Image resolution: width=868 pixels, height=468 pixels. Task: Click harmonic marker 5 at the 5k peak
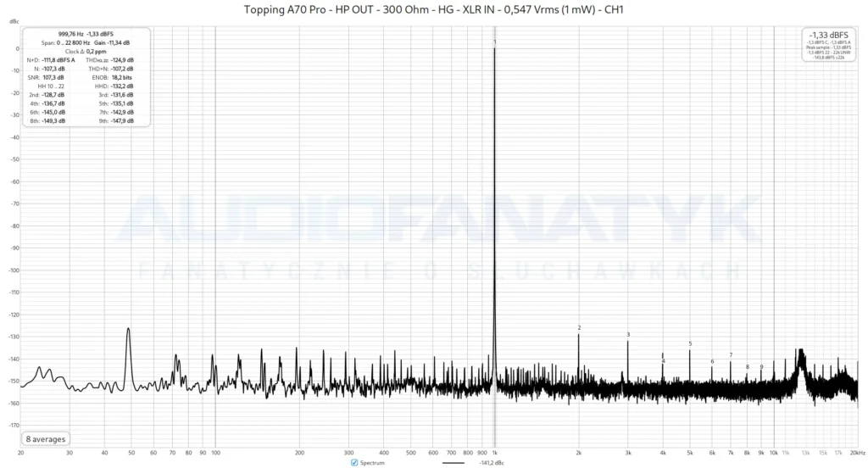[690, 343]
